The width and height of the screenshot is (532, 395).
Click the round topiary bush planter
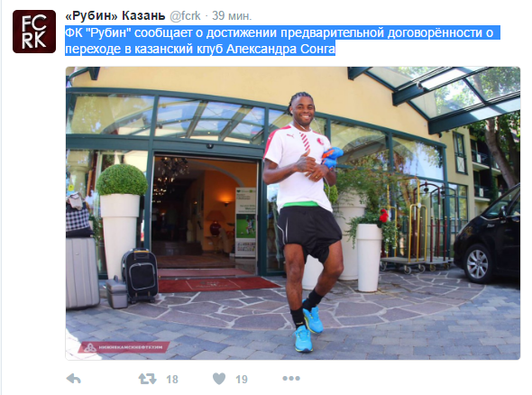(x=122, y=217)
